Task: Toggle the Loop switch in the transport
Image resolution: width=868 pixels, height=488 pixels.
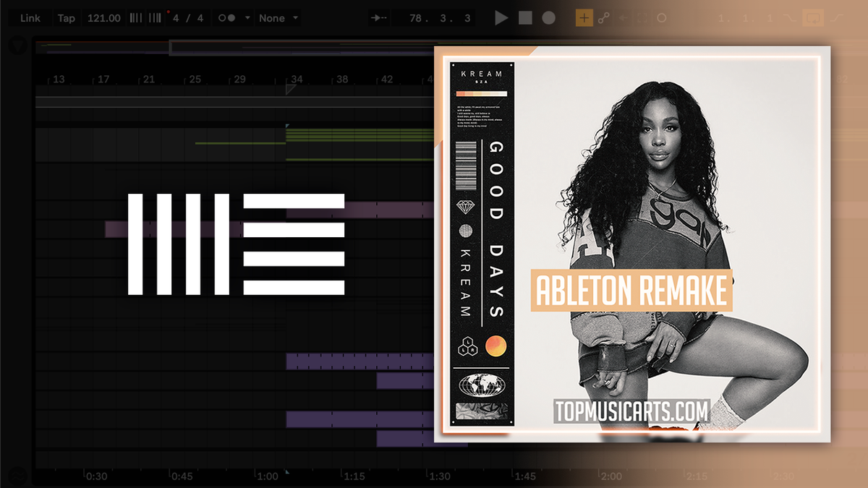Action: 814,18
